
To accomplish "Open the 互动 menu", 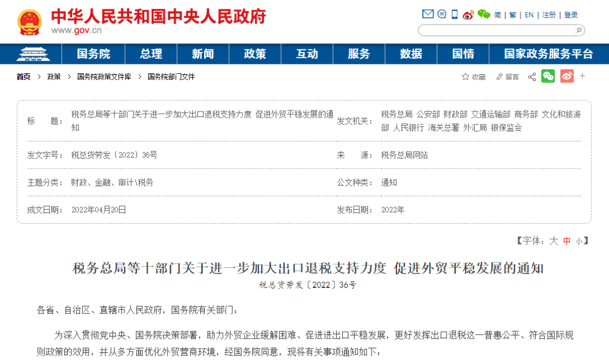I will pos(307,54).
